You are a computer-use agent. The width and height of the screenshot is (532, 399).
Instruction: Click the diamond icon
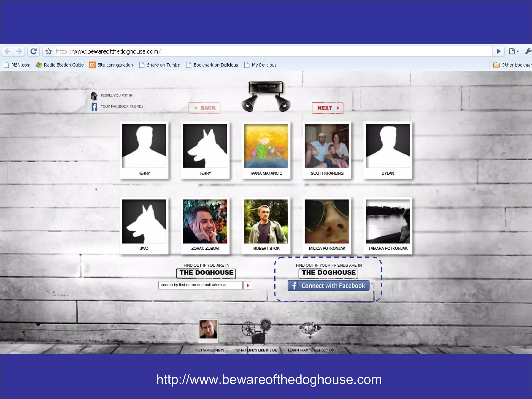click(310, 330)
